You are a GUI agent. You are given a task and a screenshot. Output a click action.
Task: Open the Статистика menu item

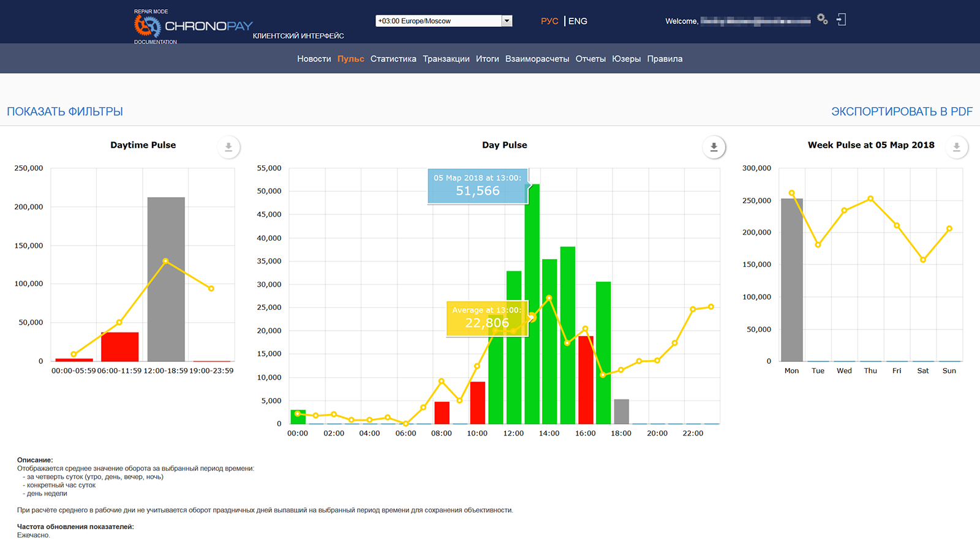click(393, 59)
